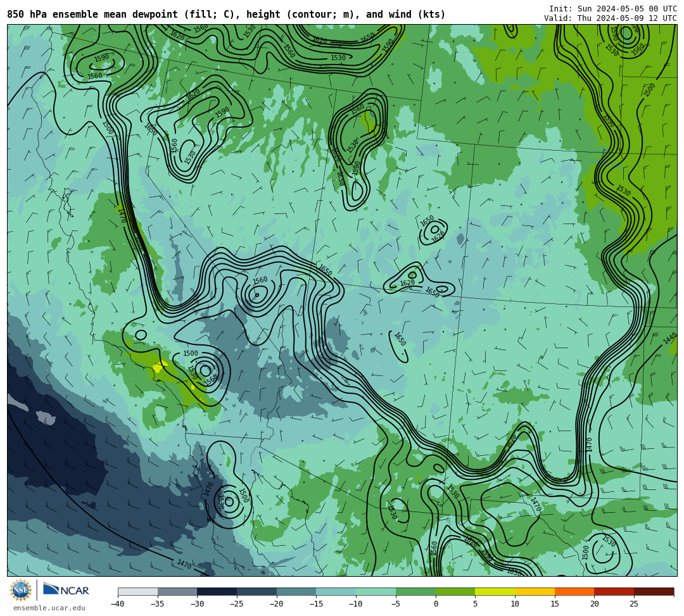This screenshot has height=616, width=684.
Task: Click the 25 colorbar tick label
Action: click(634, 604)
